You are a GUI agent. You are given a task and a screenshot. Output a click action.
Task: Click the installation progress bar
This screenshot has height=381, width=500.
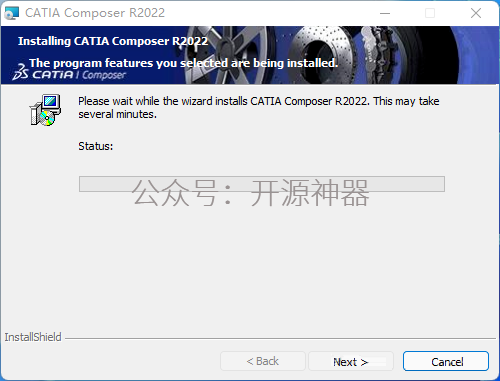(262, 184)
